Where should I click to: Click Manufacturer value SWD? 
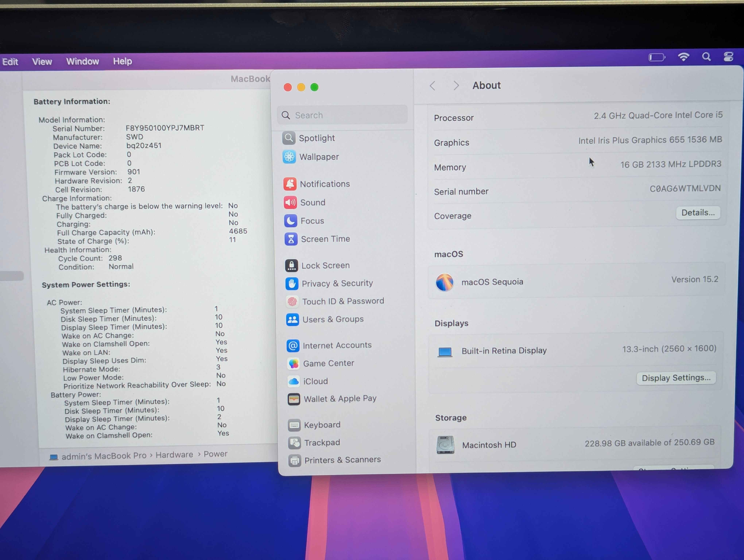pos(135,137)
